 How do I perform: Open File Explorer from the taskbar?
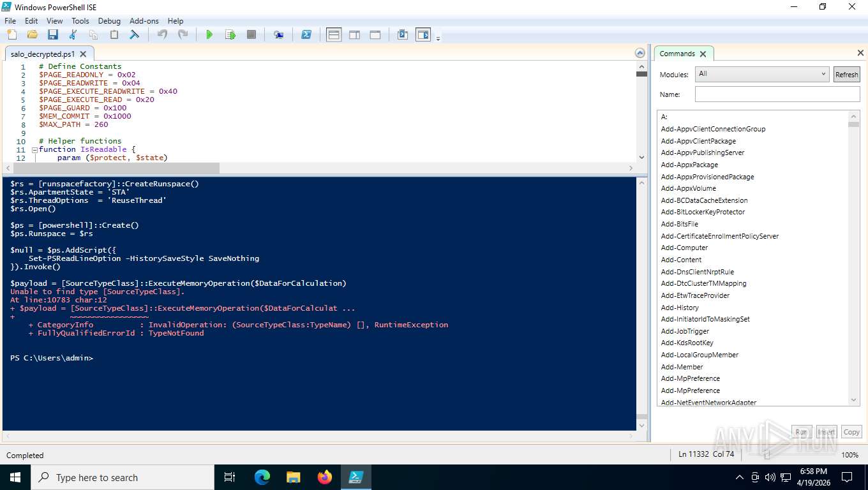coord(293,477)
